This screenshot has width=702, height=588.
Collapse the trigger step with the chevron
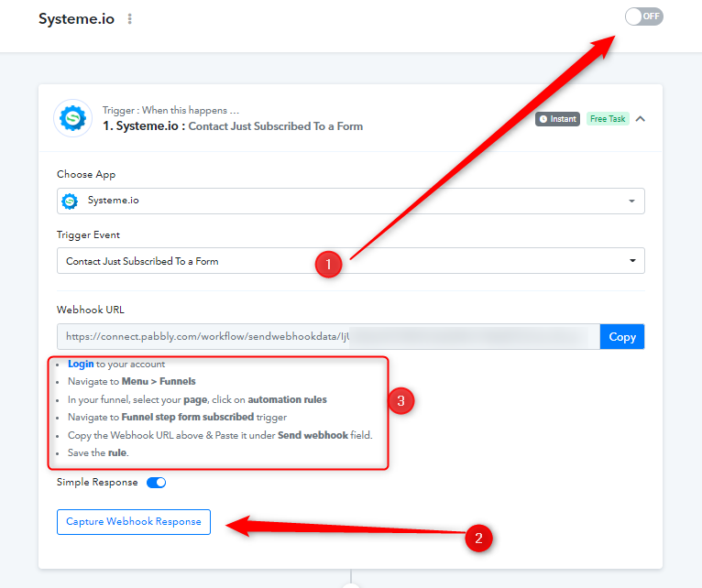[641, 118]
